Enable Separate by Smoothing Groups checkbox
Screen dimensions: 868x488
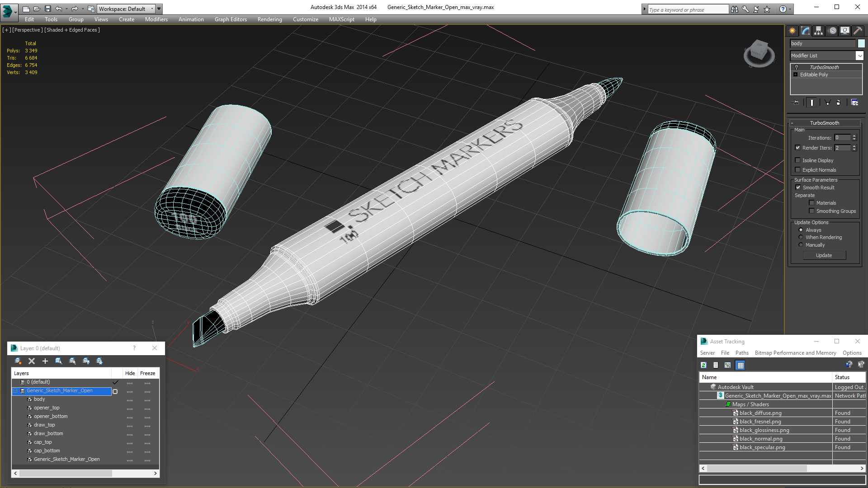812,211
